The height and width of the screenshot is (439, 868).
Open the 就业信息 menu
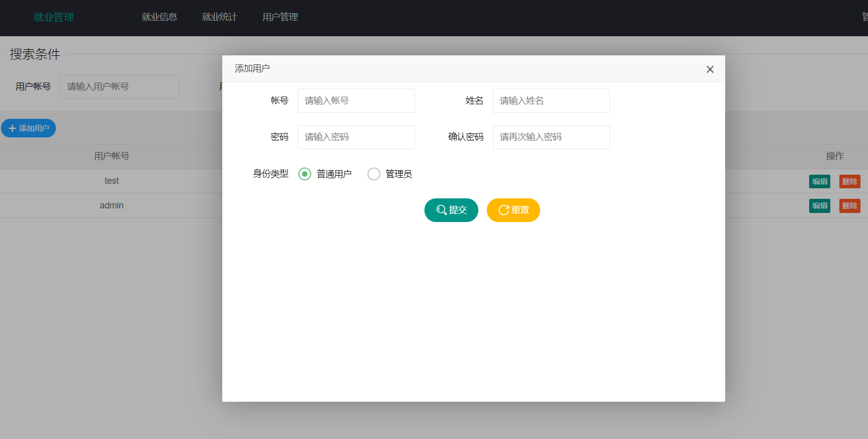pos(159,17)
